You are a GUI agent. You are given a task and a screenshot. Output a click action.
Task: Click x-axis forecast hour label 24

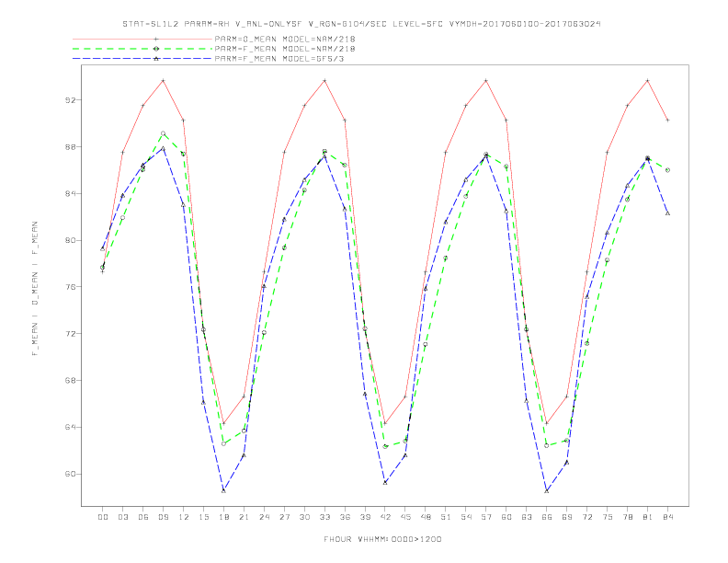pos(264,517)
